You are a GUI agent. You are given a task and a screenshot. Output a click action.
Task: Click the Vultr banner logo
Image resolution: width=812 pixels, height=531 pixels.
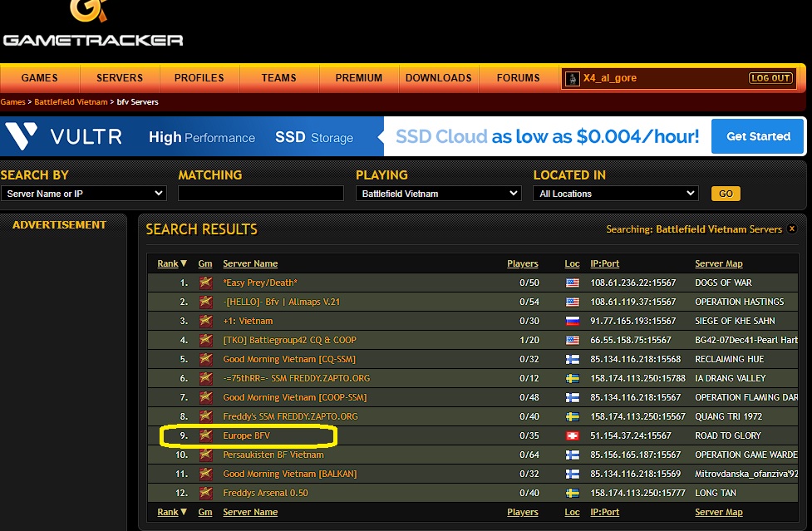[62, 136]
